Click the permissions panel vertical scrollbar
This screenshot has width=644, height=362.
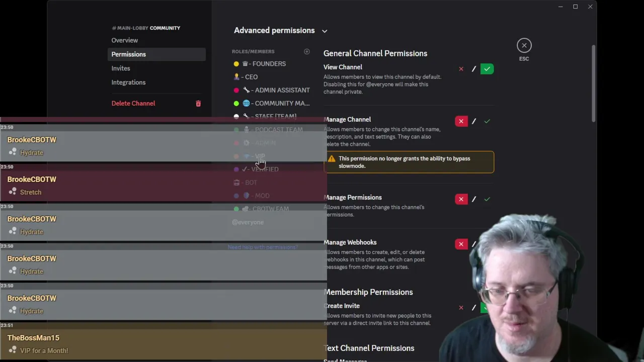coord(594,83)
